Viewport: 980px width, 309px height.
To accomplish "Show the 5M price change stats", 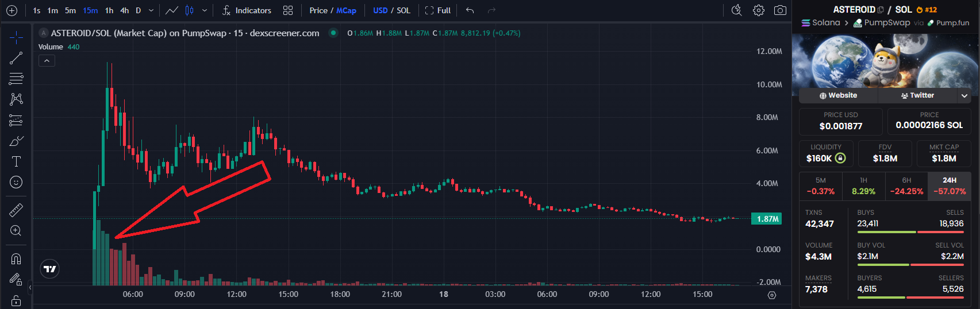I will click(x=820, y=186).
